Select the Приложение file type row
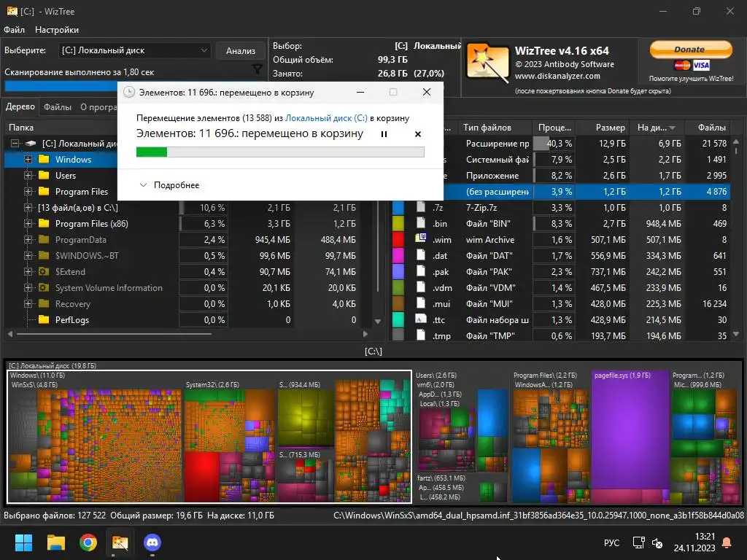This screenshot has height=560, width=747. pos(561,175)
